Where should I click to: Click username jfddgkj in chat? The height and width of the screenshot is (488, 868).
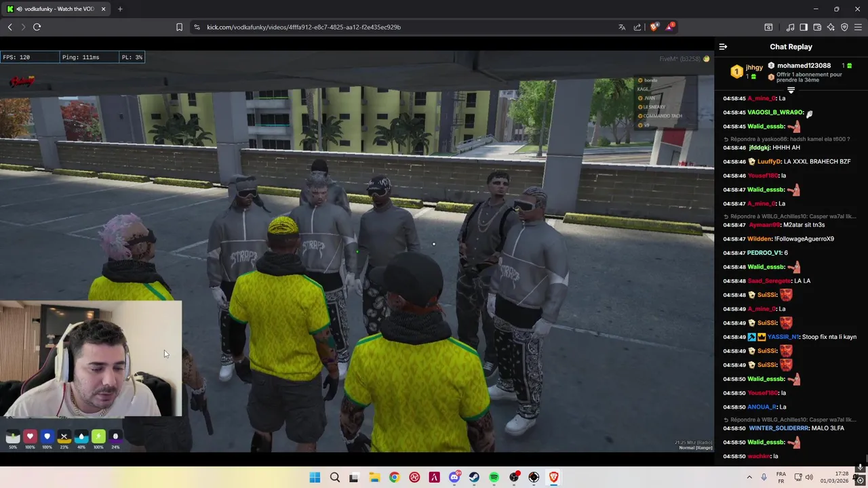coord(759,148)
